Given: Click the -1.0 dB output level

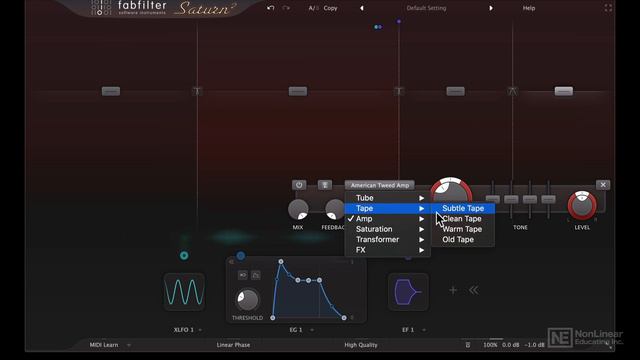Looking at the screenshot, I should (x=534, y=345).
